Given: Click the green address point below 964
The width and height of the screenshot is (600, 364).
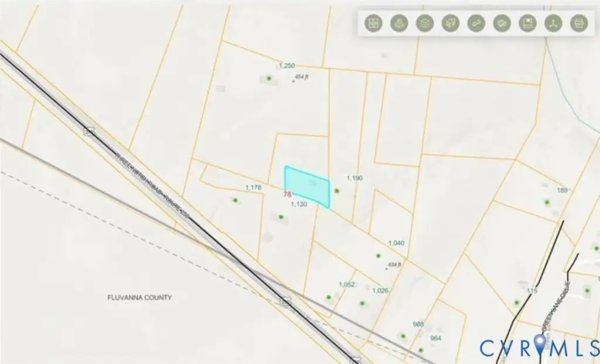Looking at the screenshot, I should pyautogui.click(x=421, y=350).
